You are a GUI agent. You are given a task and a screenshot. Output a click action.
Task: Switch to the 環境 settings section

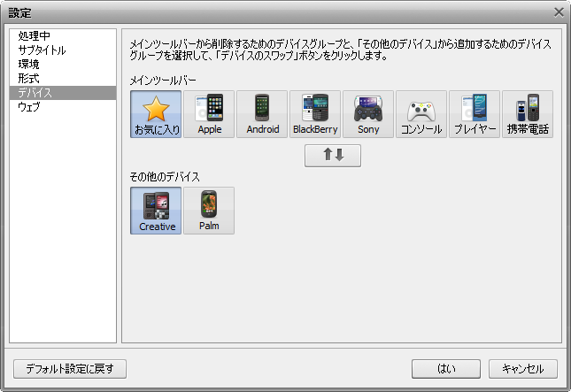[63, 65]
